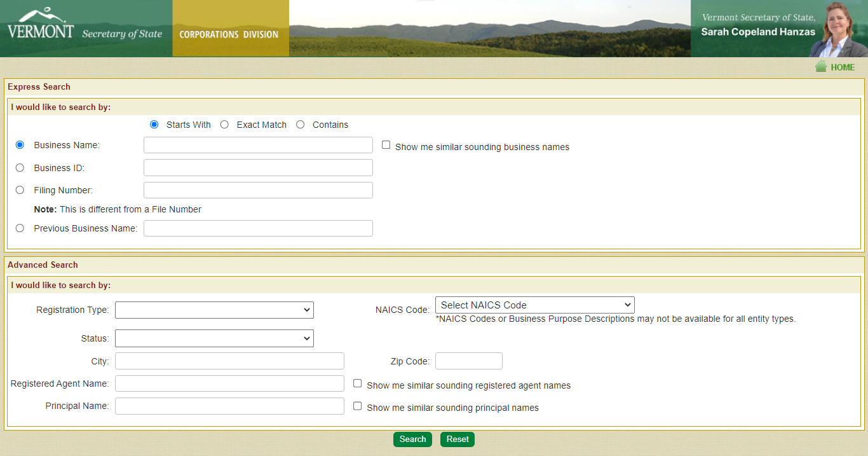Click the HOME text link
The height and width of the screenshot is (456, 868).
point(843,67)
